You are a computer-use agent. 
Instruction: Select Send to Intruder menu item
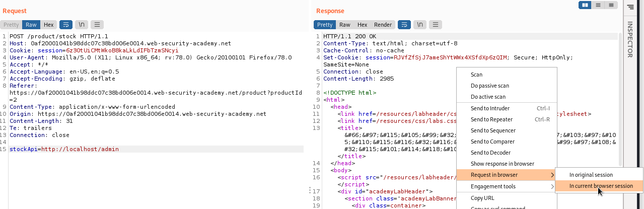point(507,108)
